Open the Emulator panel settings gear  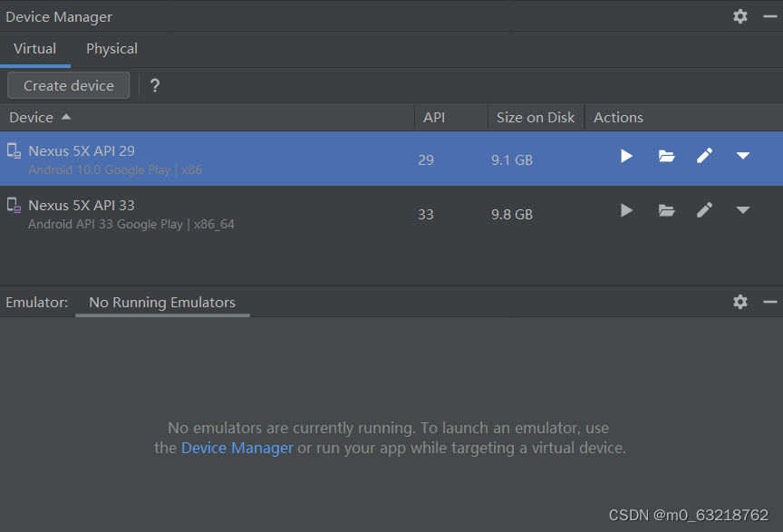(739, 302)
